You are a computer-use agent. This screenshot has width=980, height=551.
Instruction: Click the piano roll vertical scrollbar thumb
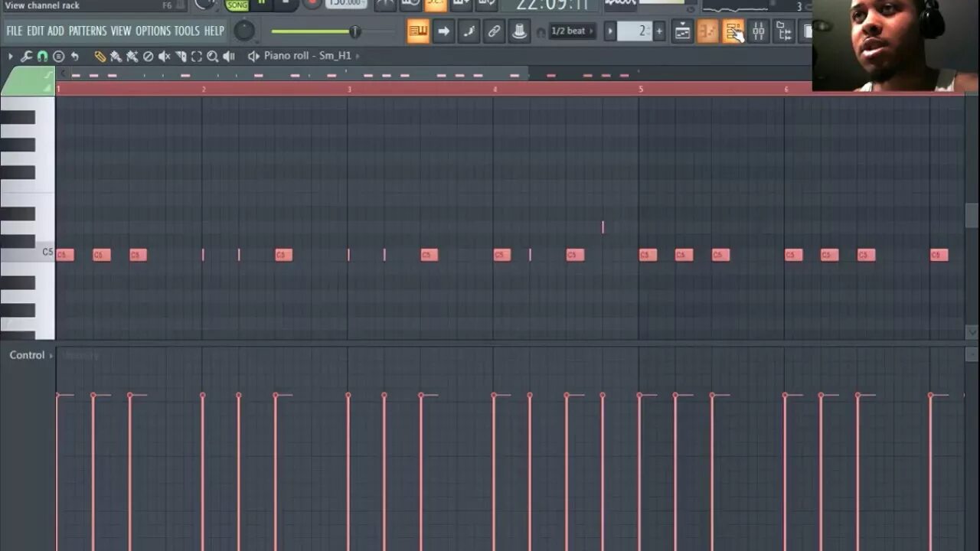[x=972, y=215]
